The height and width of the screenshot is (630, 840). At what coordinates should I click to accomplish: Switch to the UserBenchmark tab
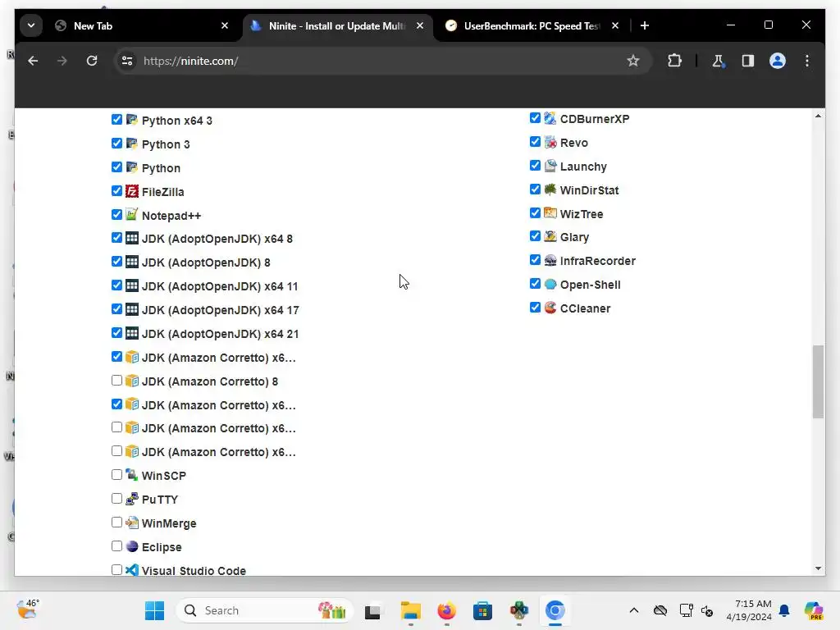click(x=532, y=25)
